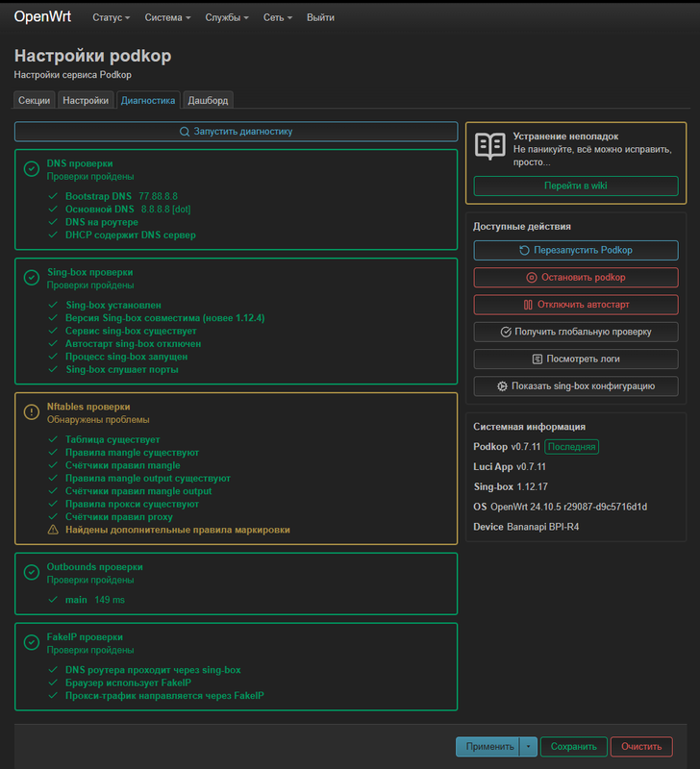
Task: Click the stop circle icon in Остановить podkop
Action: [x=532, y=278]
